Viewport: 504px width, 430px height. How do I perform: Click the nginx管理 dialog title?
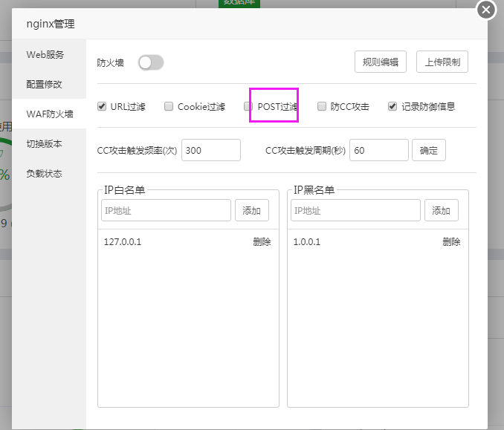[x=51, y=24]
